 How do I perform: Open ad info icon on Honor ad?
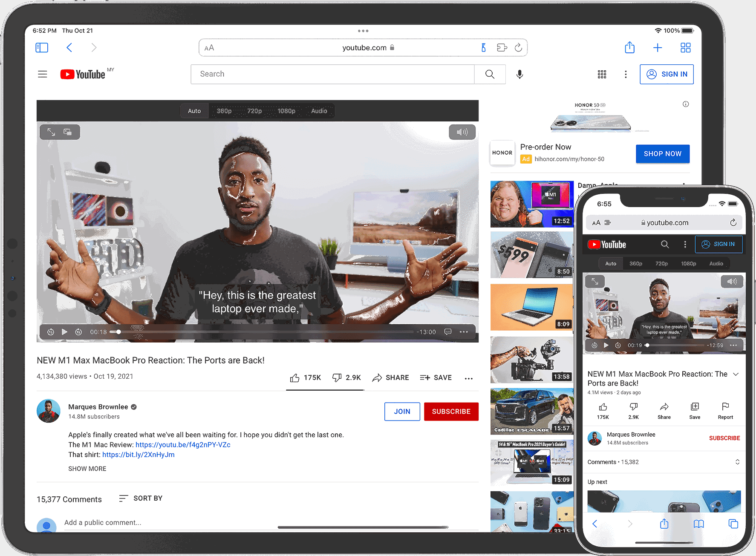coord(686,104)
